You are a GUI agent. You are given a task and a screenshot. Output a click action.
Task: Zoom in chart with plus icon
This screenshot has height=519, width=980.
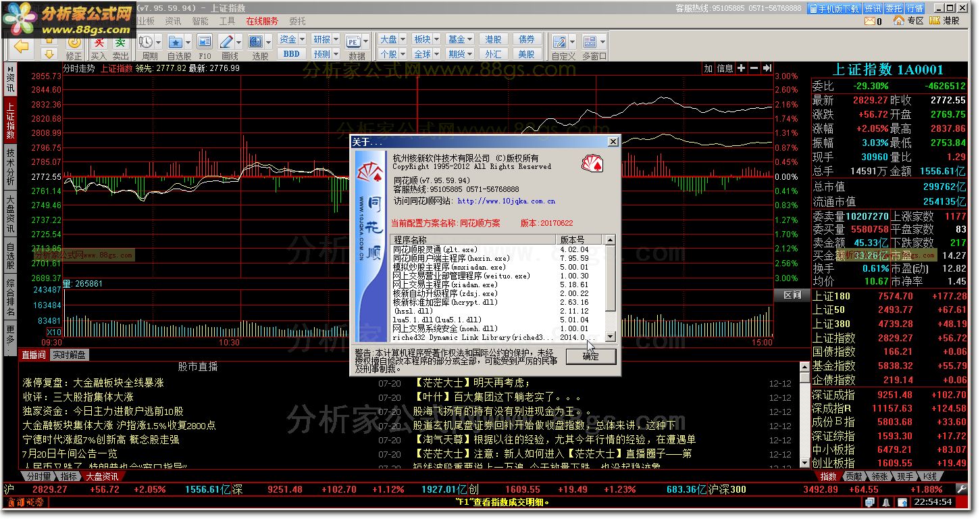tap(742, 68)
